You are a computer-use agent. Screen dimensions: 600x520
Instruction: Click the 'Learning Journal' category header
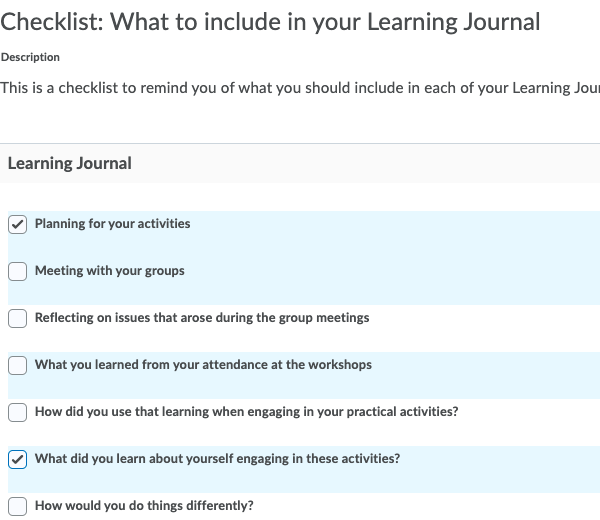(69, 163)
